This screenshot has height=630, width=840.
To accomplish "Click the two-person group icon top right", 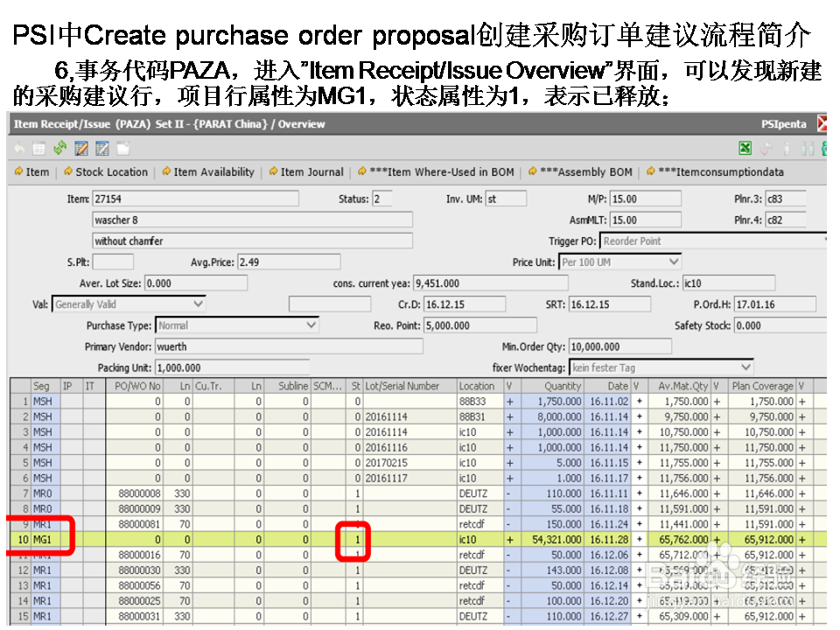I will (806, 149).
